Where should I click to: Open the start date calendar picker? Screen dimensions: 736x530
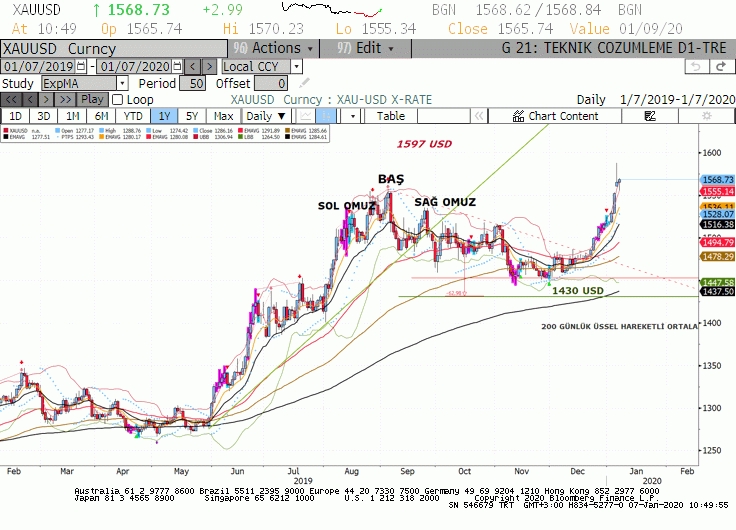[81, 66]
